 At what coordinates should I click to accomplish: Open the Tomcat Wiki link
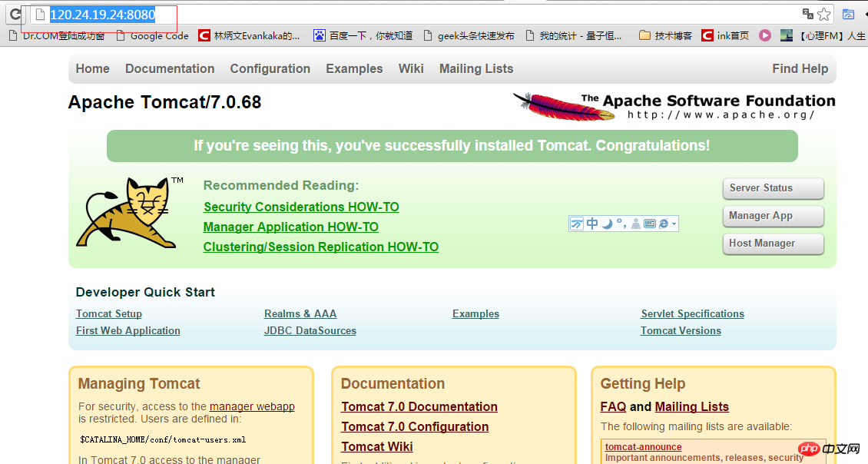[377, 446]
